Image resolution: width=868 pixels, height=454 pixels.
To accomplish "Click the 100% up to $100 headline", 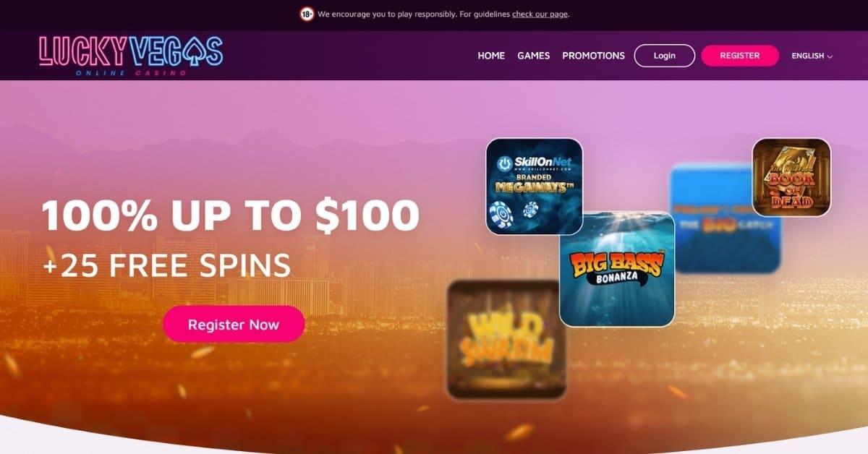I will click(230, 215).
